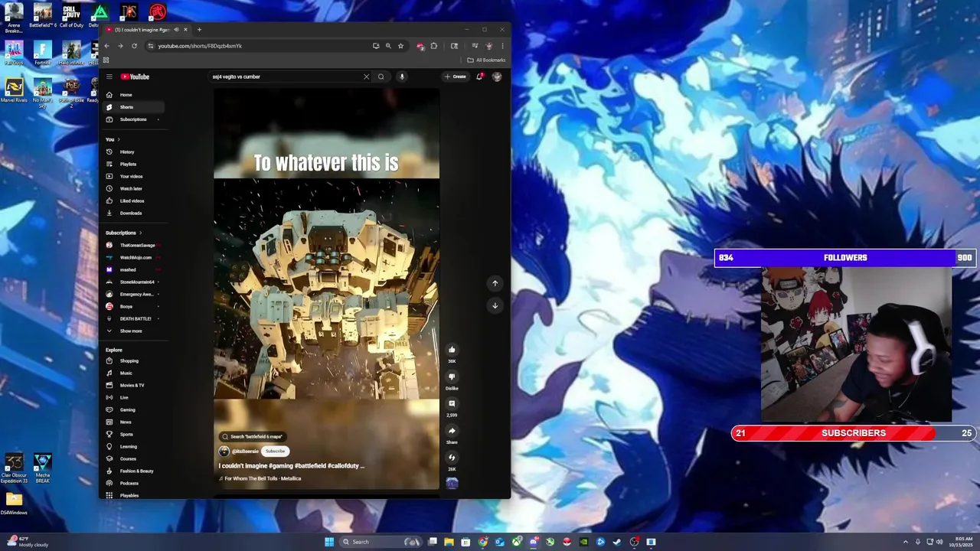The image size is (980, 551).
Task: Open the Windows Start button
Action: [329, 542]
